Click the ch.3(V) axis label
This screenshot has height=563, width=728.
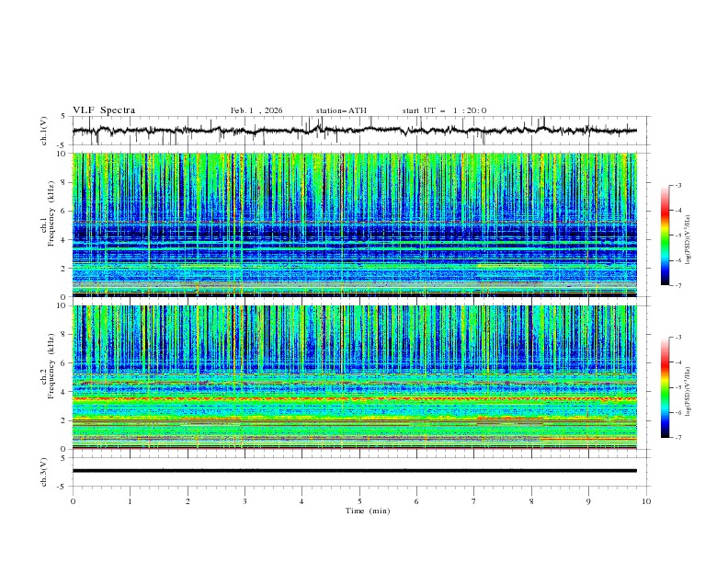point(44,471)
